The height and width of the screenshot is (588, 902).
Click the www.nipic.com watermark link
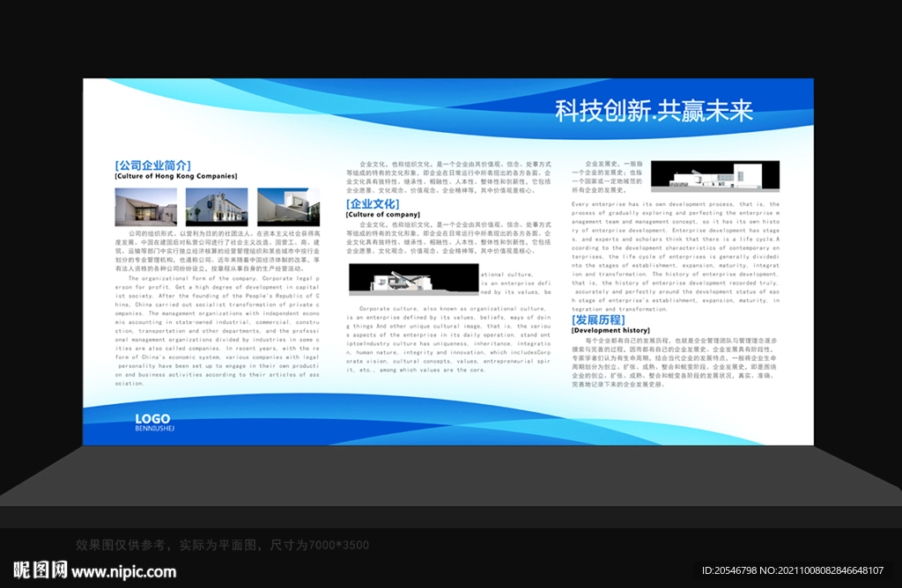(x=123, y=572)
